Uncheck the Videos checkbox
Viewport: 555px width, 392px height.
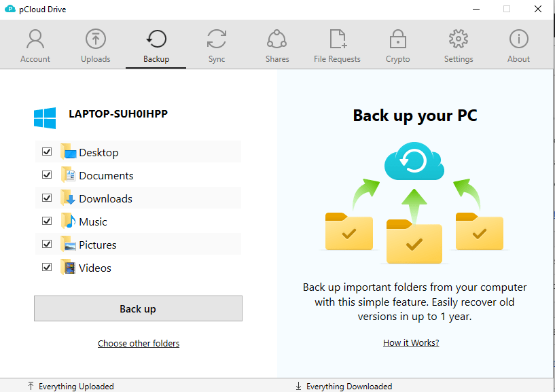point(47,266)
